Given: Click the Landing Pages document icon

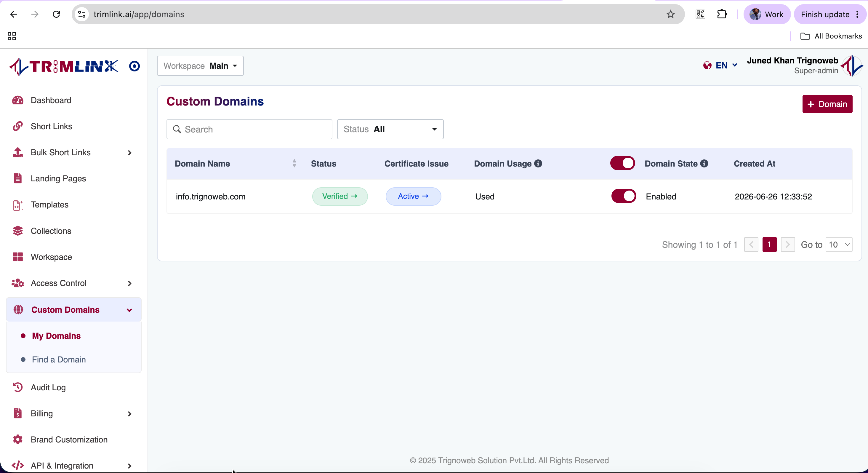Looking at the screenshot, I should [x=17, y=178].
